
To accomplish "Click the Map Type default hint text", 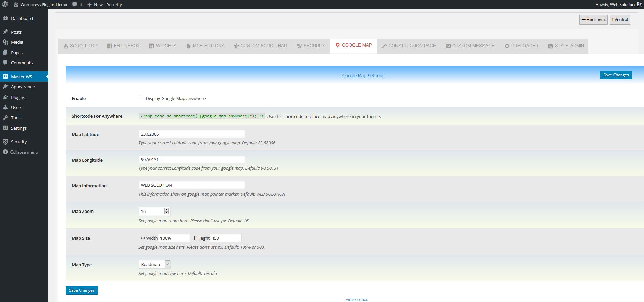I will coord(178,273).
